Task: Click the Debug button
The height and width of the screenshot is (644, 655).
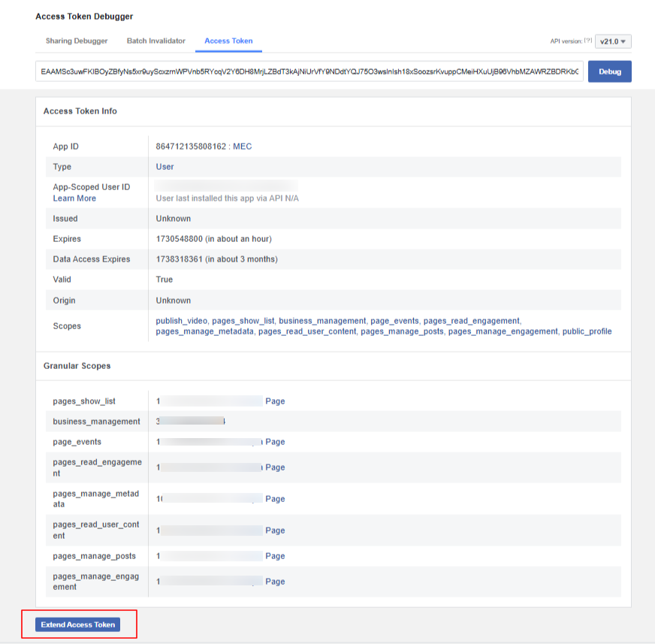Action: (x=609, y=71)
